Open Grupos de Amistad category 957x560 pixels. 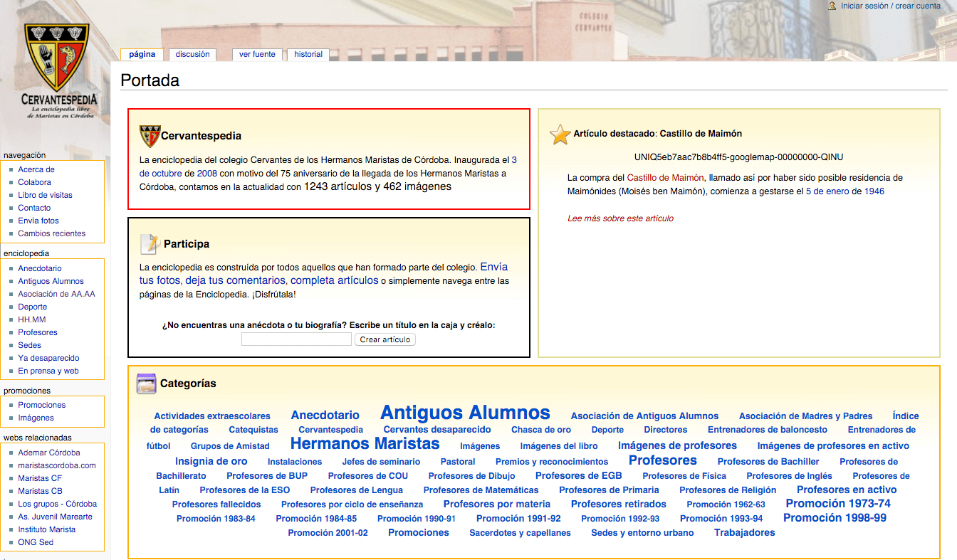coord(230,446)
